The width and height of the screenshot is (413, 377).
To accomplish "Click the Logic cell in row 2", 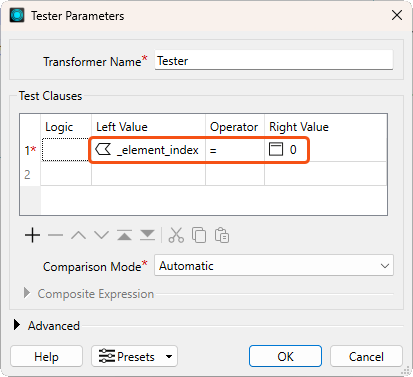I will point(66,174).
